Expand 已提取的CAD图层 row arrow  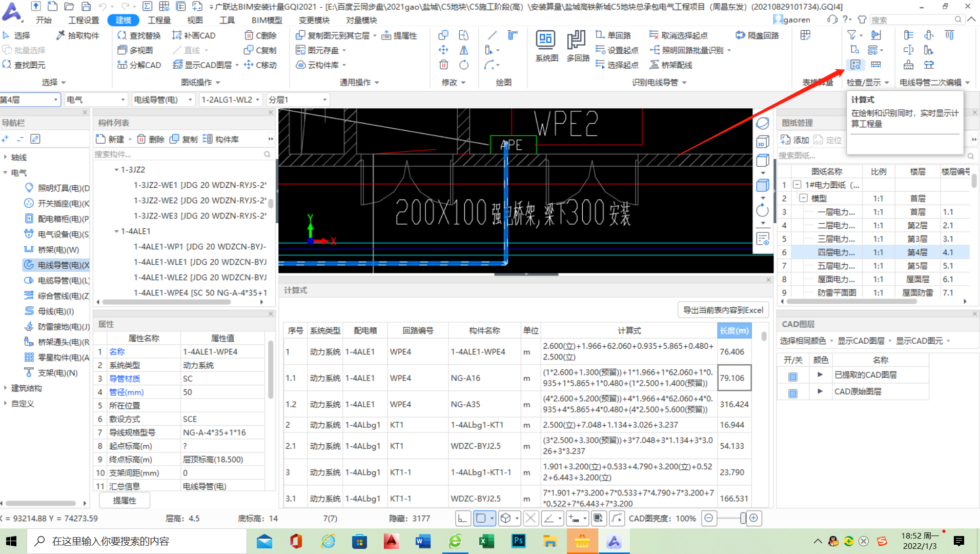point(820,374)
